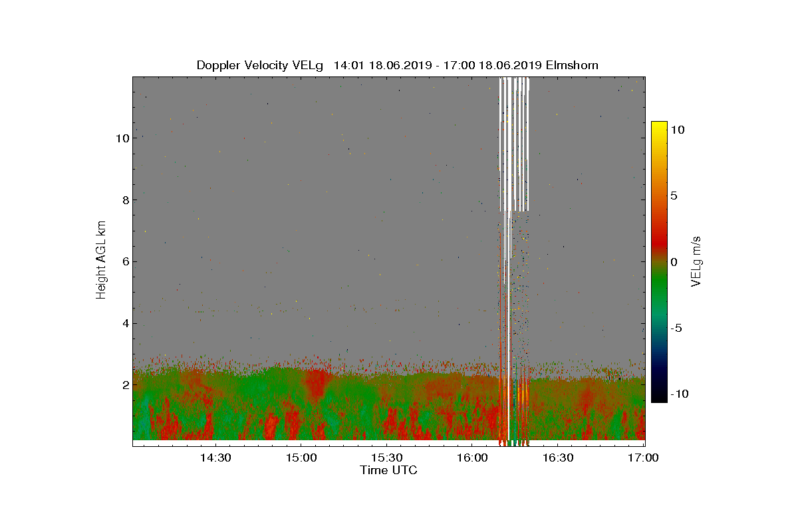Select the 15:00 time tick label
The image size is (798, 532).
301,458
